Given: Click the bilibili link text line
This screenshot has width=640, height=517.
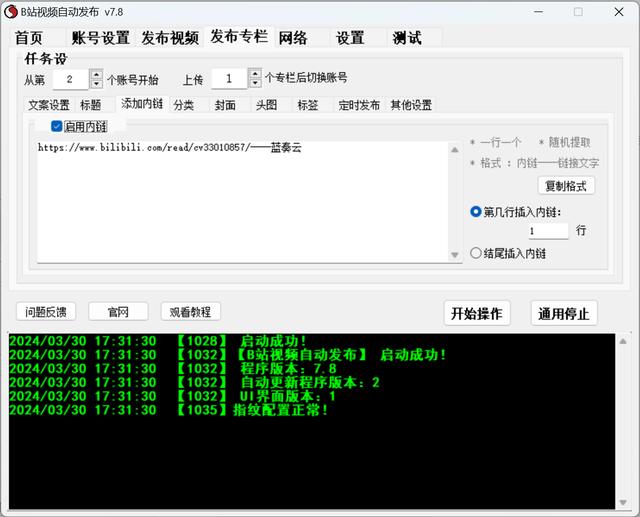Looking at the screenshot, I should pyautogui.click(x=169, y=147).
